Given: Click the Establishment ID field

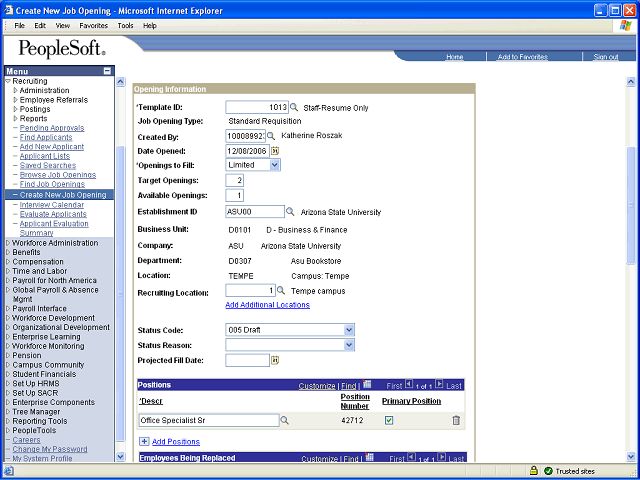Looking at the screenshot, I should [255, 211].
